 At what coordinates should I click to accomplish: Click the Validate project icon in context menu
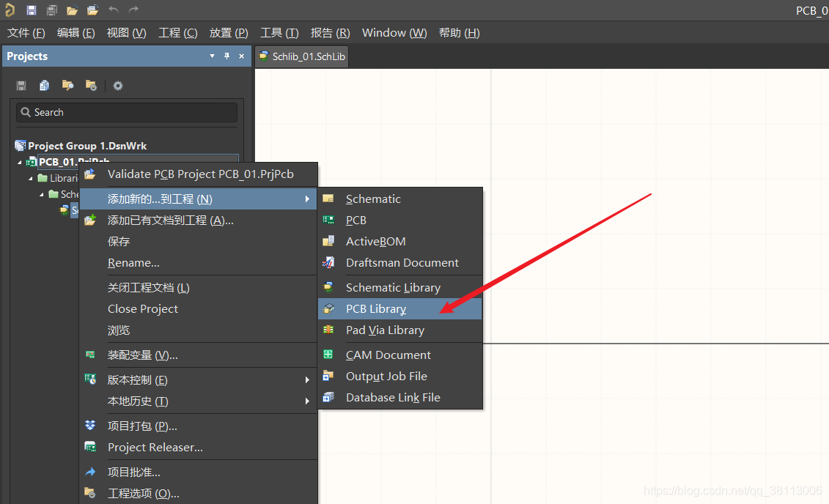pos(90,174)
